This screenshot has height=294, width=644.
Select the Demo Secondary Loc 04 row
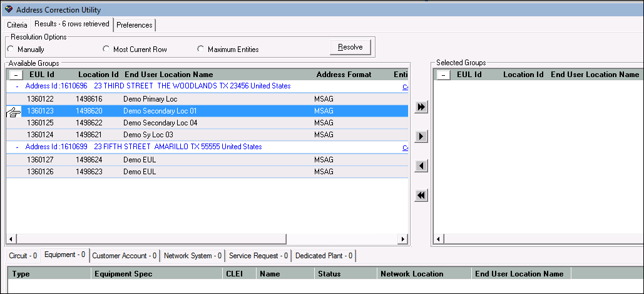(207, 123)
